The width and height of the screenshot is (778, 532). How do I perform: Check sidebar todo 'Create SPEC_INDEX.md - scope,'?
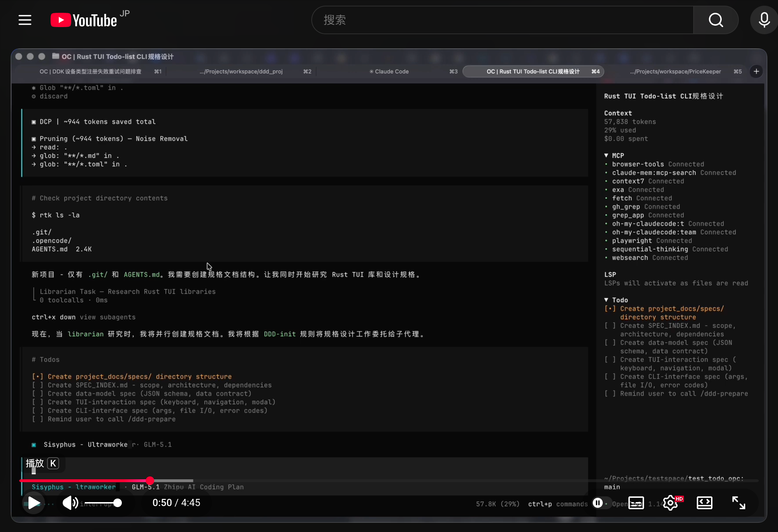coord(610,325)
